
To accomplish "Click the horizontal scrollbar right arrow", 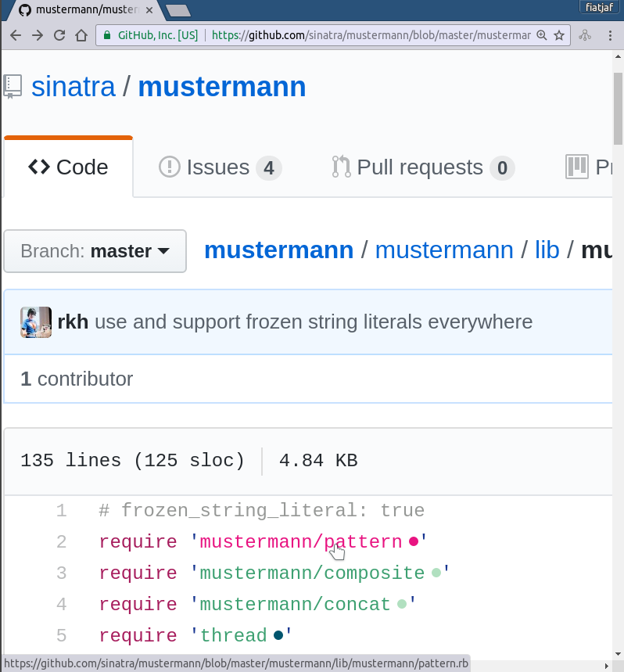I will (607, 666).
